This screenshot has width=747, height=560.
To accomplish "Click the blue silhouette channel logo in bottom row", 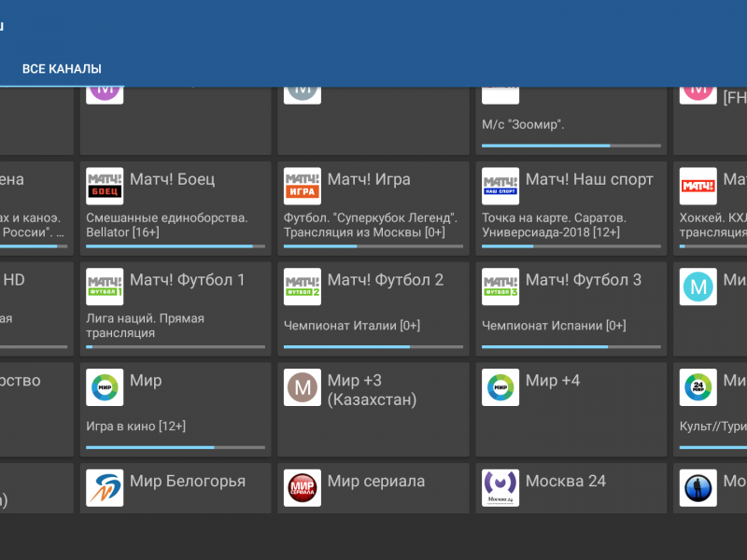I will pyautogui.click(x=698, y=488).
